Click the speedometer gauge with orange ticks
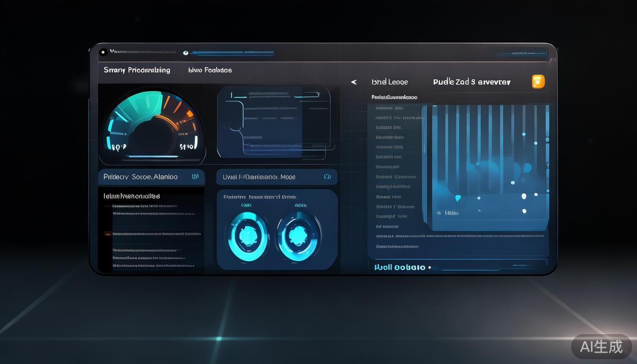The height and width of the screenshot is (364, 637). click(x=152, y=126)
